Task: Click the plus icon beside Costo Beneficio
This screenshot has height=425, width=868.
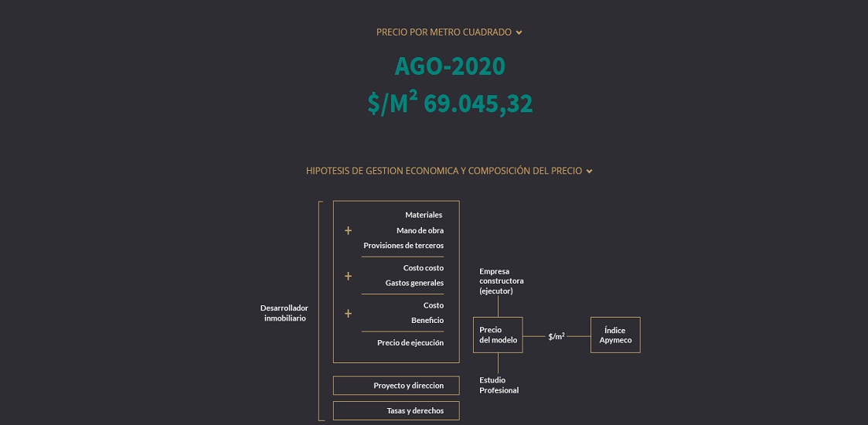Action: pos(348,313)
